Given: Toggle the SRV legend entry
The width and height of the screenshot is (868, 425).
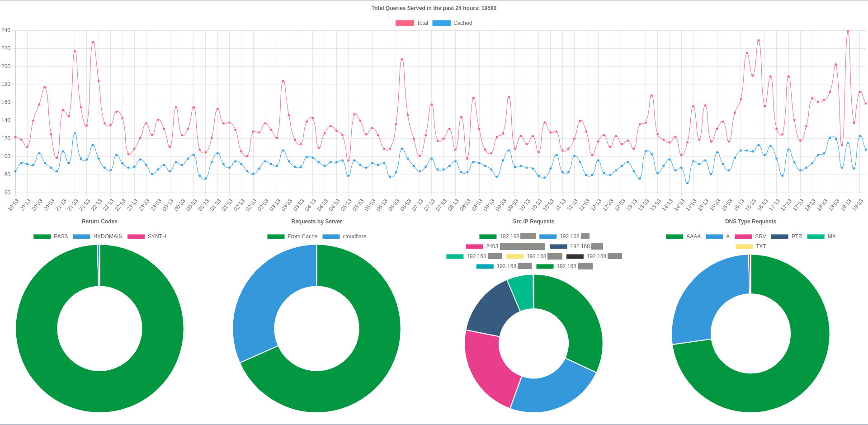Looking at the screenshot, I should (750, 236).
